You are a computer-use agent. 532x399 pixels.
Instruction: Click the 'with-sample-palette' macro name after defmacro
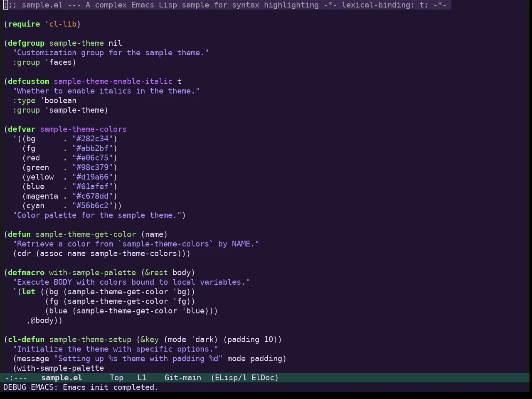92,272
